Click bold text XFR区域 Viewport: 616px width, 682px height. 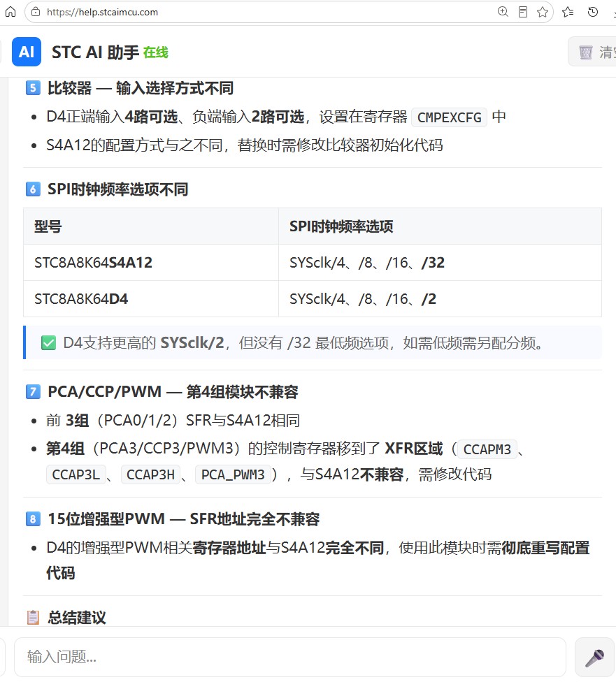(413, 449)
